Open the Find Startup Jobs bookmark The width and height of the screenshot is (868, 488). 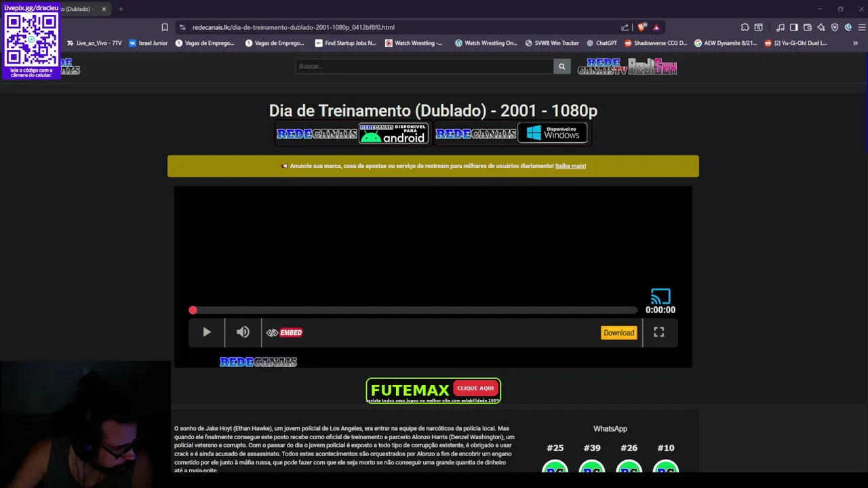(x=345, y=43)
